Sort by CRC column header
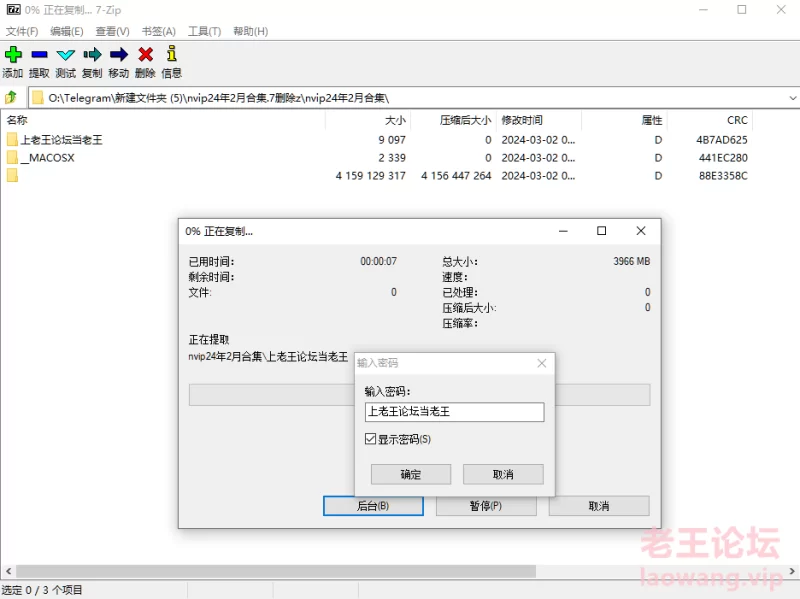Viewport: 800px width, 599px height. (737, 120)
